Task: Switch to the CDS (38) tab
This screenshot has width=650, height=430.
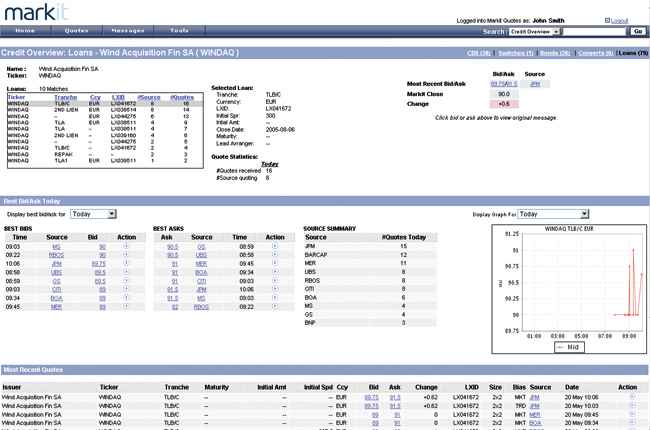Action: click(478, 53)
